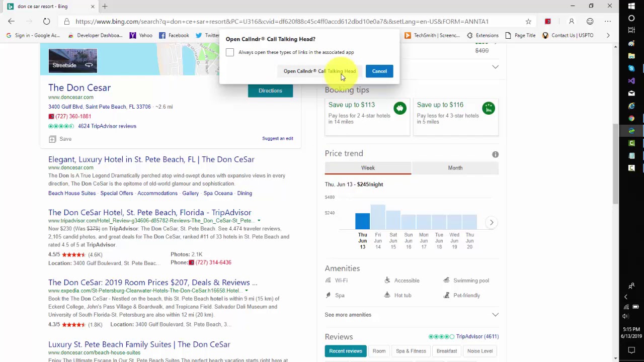Select the Fri Jun 14 price bar
Image resolution: width=644 pixels, height=362 pixels.
coord(378,217)
